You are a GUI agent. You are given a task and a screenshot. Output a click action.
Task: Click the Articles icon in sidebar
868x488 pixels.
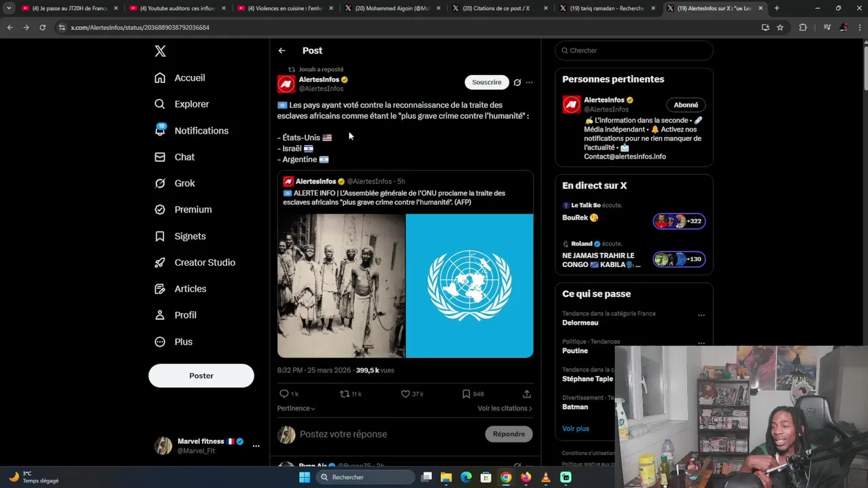[x=160, y=289]
